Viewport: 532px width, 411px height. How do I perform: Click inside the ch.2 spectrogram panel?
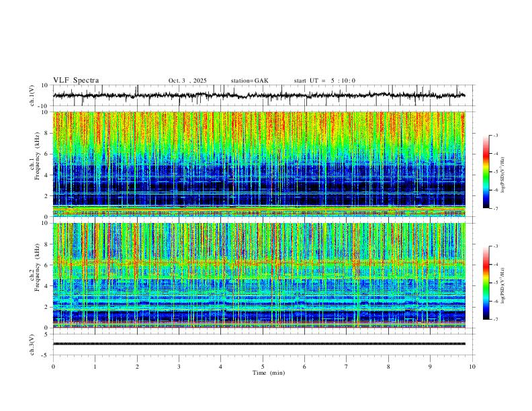point(259,275)
